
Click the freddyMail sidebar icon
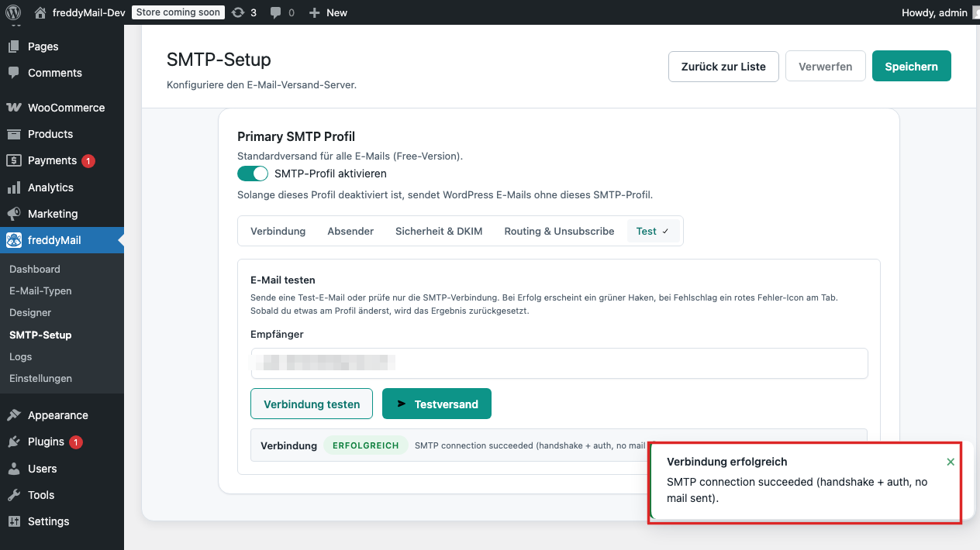coord(13,240)
